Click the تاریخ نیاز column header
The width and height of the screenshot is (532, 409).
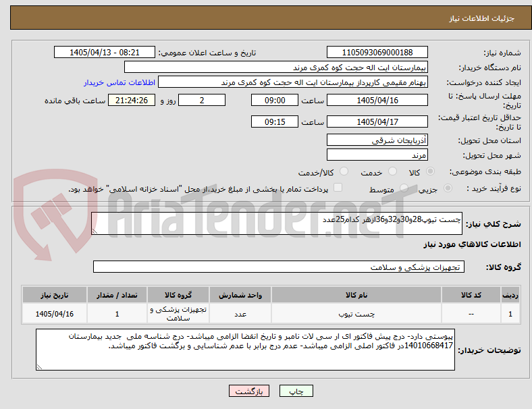pyautogui.click(x=55, y=295)
